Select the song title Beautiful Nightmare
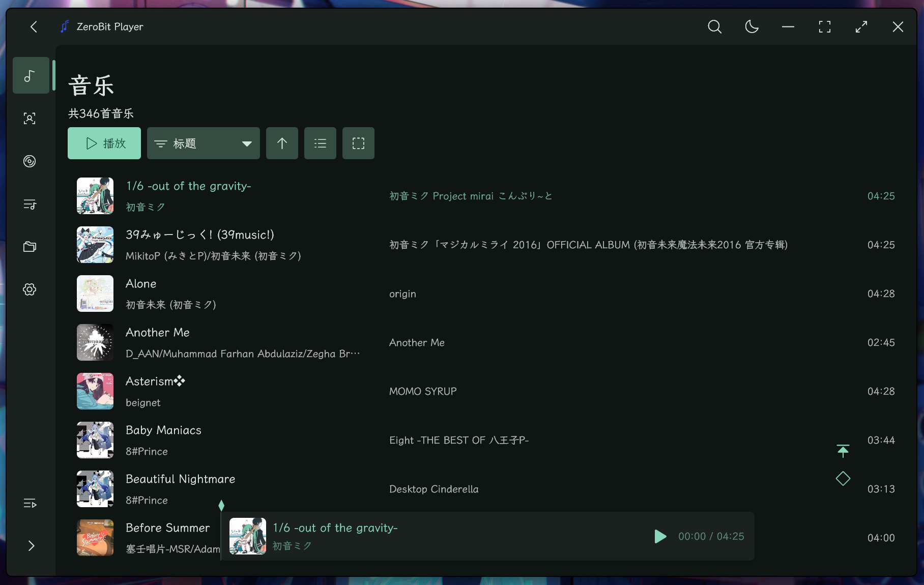 (x=180, y=479)
